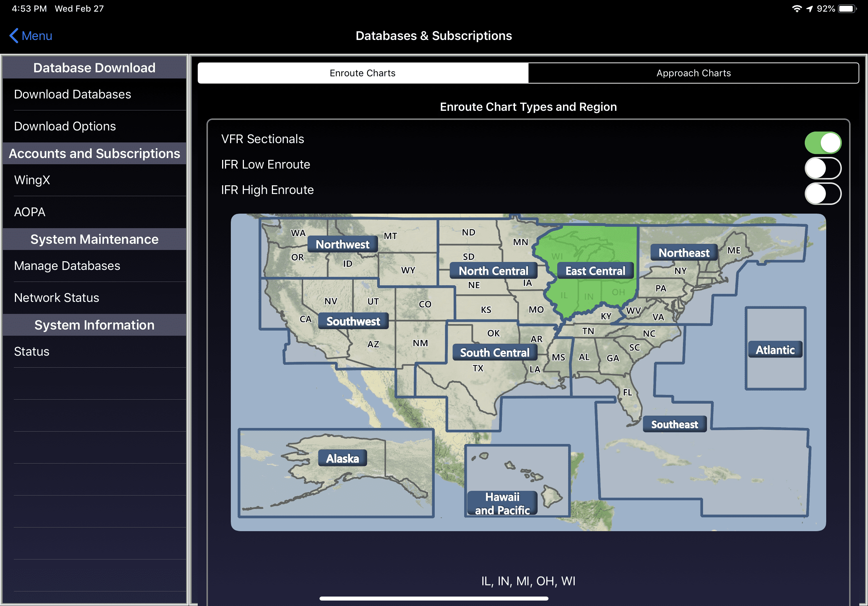This screenshot has height=606, width=868.
Task: Enable the IFR Low Enroute switch
Action: tap(822, 168)
